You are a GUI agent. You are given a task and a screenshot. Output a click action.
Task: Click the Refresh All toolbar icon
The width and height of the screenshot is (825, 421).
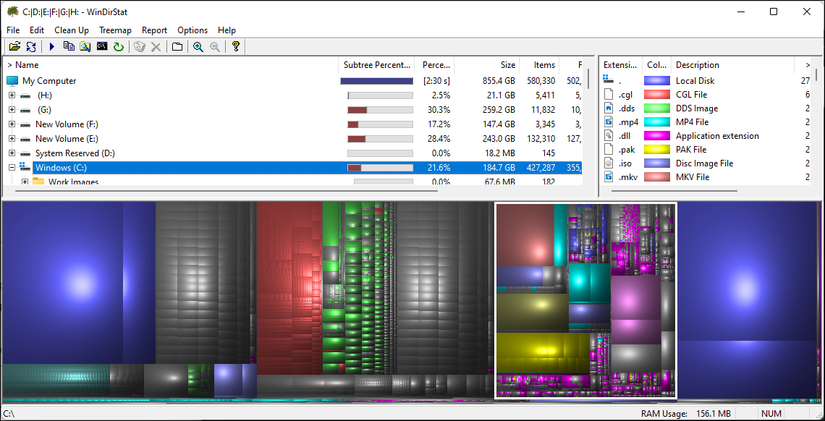pos(31,47)
